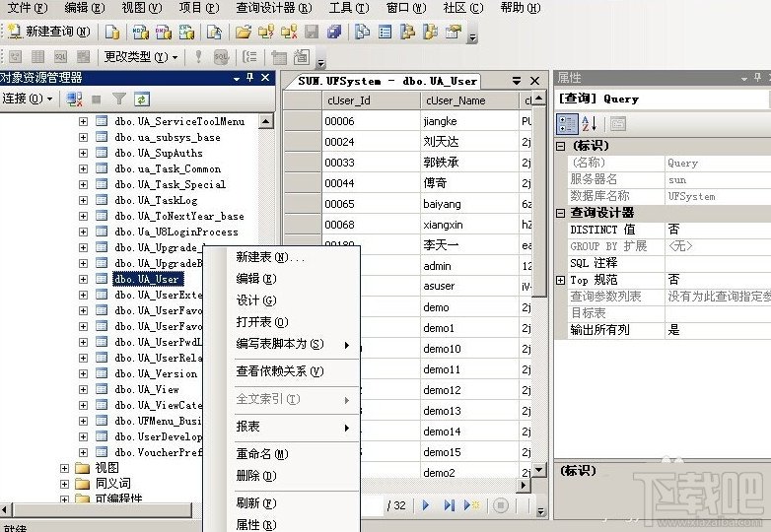771x532 pixels.
Task: Start an Analysis Services XMLA query
Action: click(x=186, y=33)
